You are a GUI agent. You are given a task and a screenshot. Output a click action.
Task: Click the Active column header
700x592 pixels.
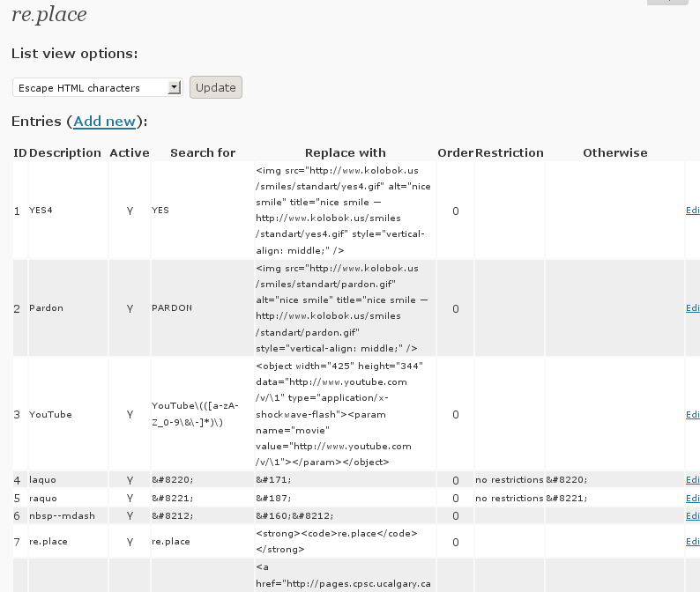(x=130, y=152)
